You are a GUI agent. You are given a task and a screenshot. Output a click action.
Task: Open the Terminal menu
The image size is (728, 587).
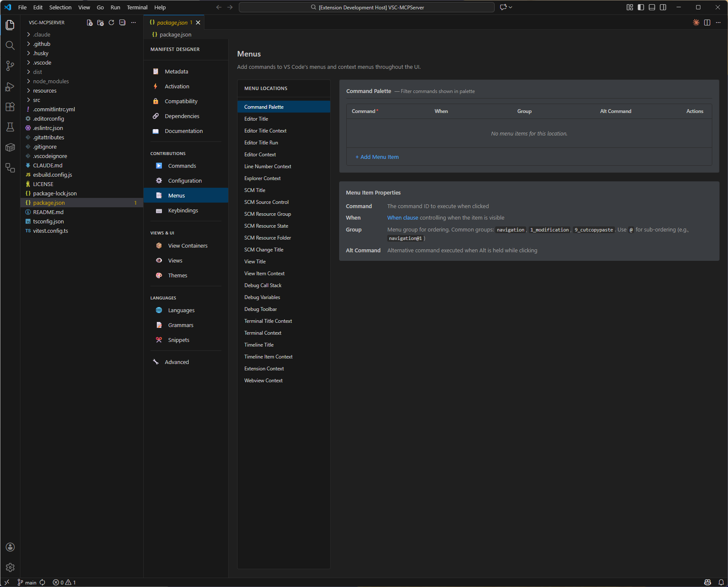coord(137,7)
